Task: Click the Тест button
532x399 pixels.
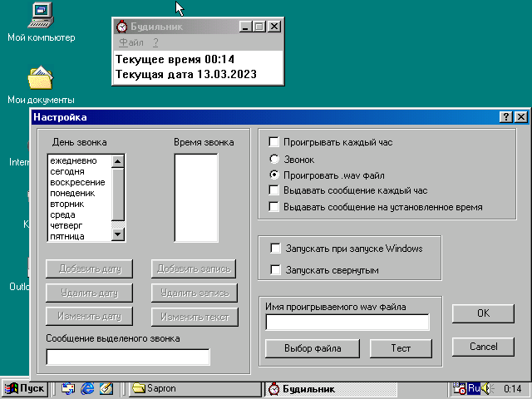Action: coord(401,348)
